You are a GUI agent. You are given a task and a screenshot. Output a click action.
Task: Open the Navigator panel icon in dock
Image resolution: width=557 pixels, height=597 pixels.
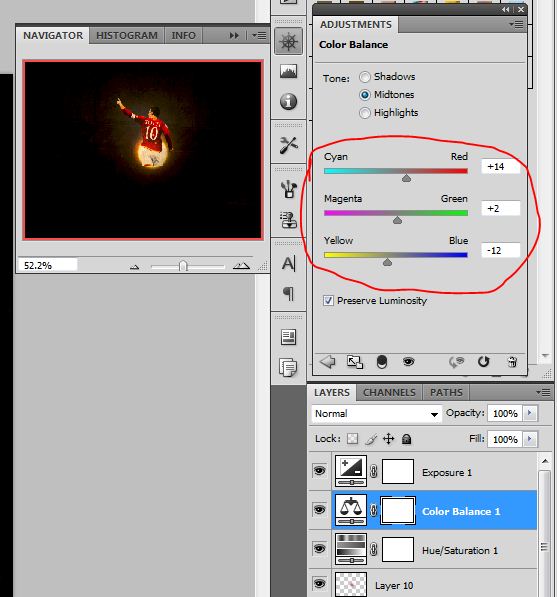click(288, 41)
